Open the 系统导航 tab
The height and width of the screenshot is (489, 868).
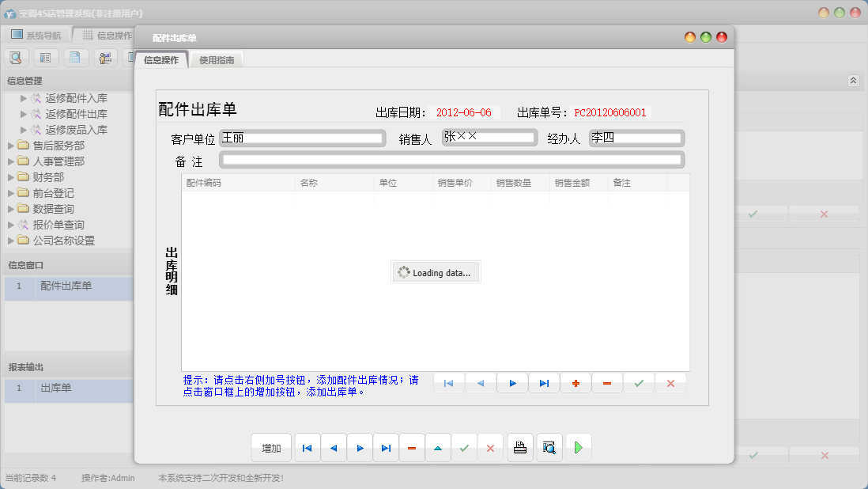click(36, 35)
